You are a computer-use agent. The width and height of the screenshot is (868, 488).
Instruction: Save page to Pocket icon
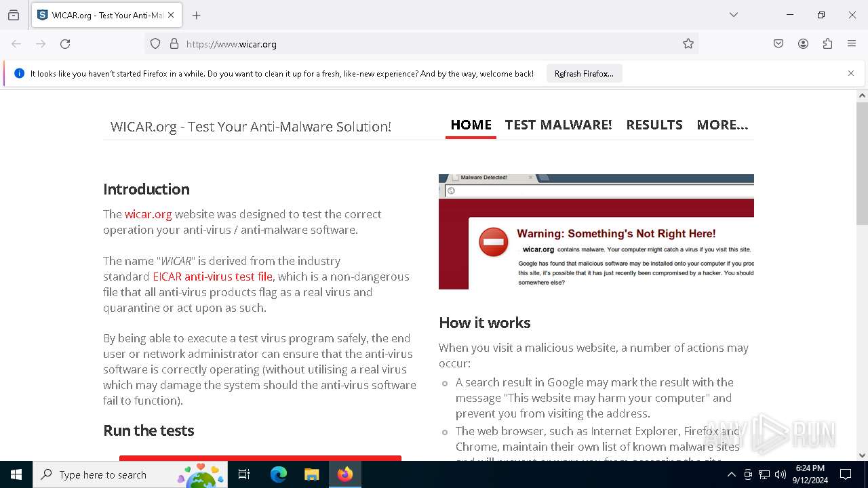(778, 44)
